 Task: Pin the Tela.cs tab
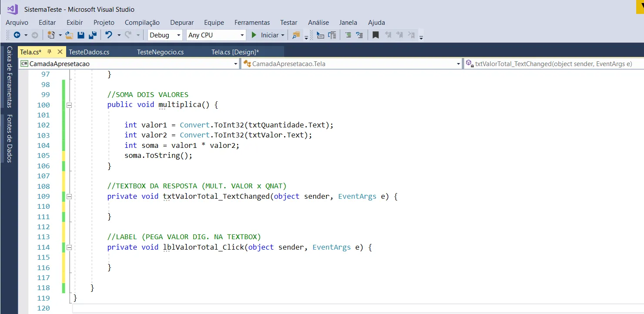pyautogui.click(x=49, y=52)
